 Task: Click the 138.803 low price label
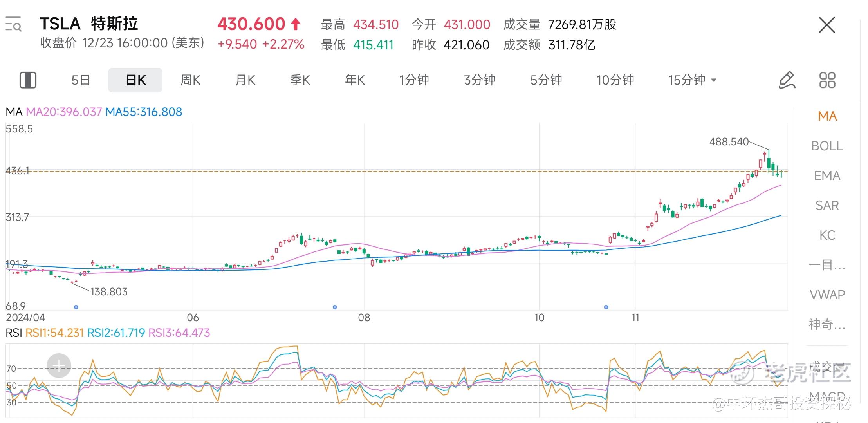pyautogui.click(x=109, y=292)
